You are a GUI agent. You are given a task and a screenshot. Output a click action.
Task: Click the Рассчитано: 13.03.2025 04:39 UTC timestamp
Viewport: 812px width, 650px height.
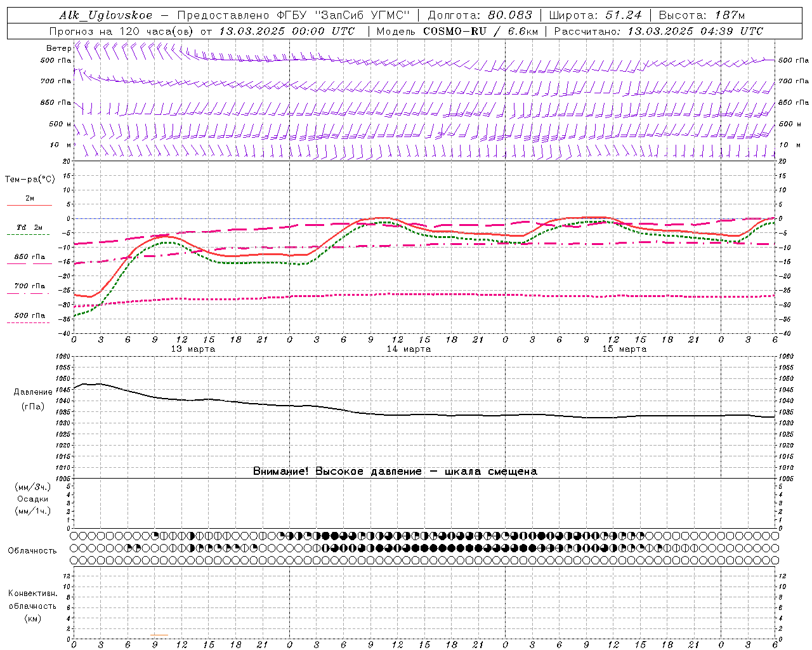coord(658,31)
